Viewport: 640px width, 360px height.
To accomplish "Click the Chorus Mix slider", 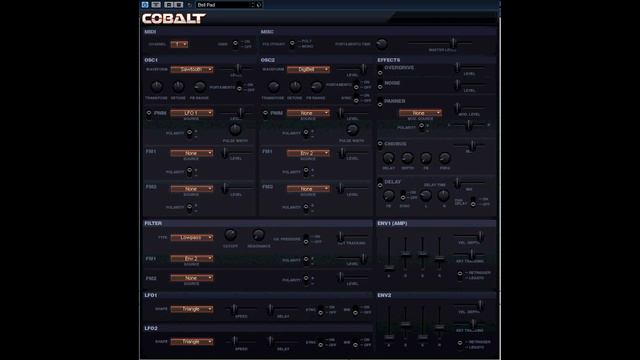I will click(469, 145).
